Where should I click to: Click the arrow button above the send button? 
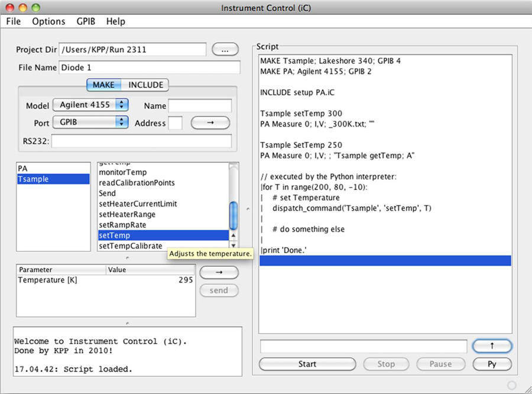(x=219, y=272)
